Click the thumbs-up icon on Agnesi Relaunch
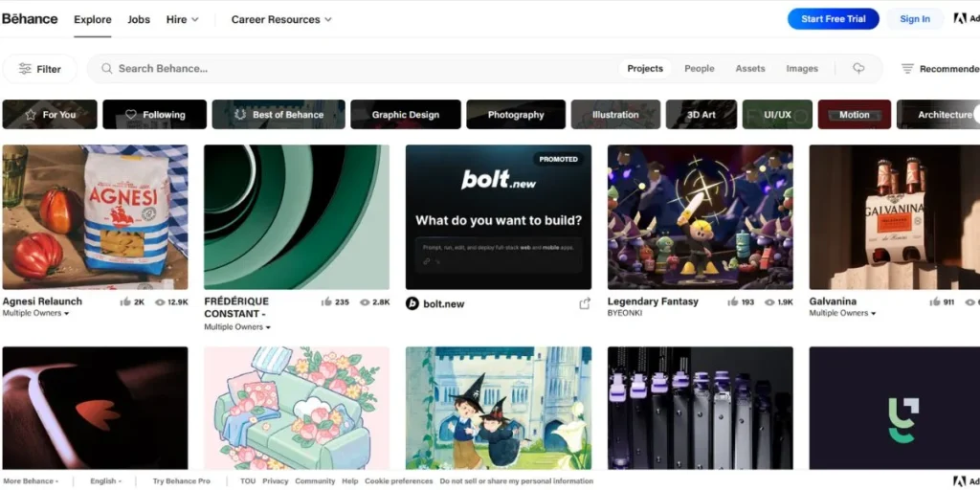 pyautogui.click(x=125, y=301)
